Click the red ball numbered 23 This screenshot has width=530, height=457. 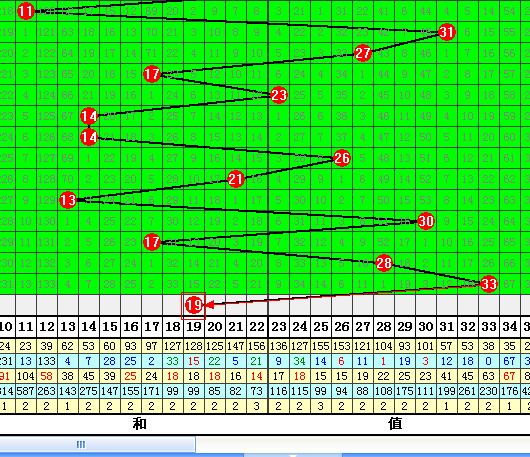click(279, 95)
